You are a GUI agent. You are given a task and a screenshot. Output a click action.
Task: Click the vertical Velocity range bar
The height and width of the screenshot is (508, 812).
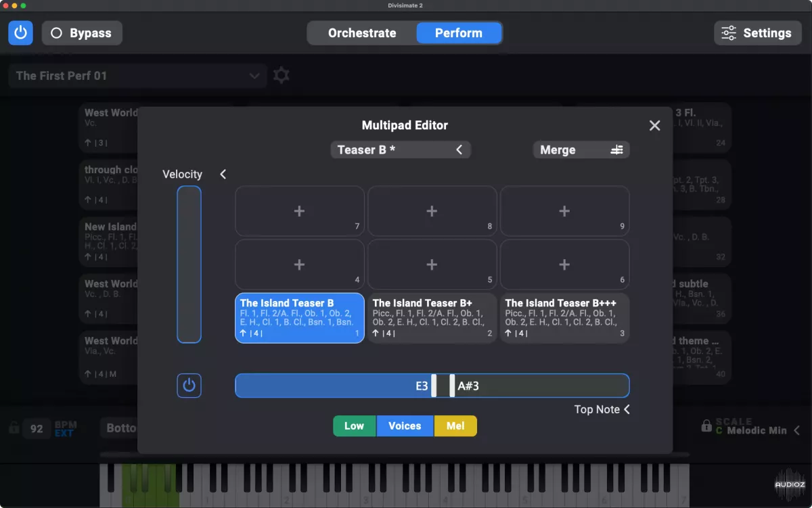pyautogui.click(x=189, y=264)
